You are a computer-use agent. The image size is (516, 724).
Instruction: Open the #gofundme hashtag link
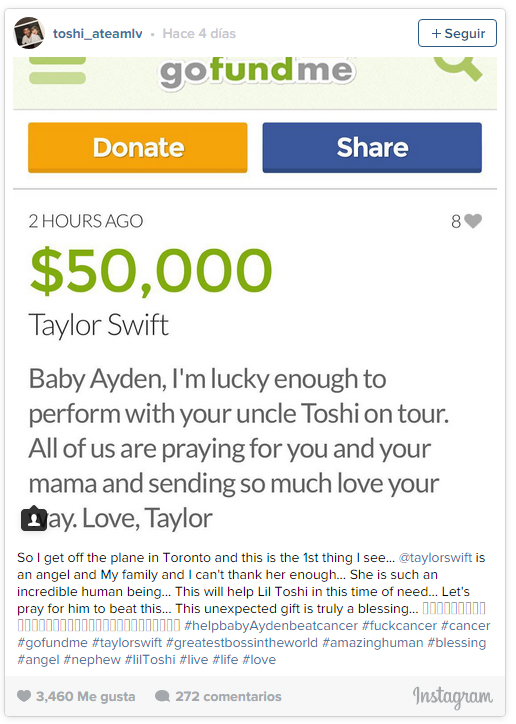coord(52,643)
